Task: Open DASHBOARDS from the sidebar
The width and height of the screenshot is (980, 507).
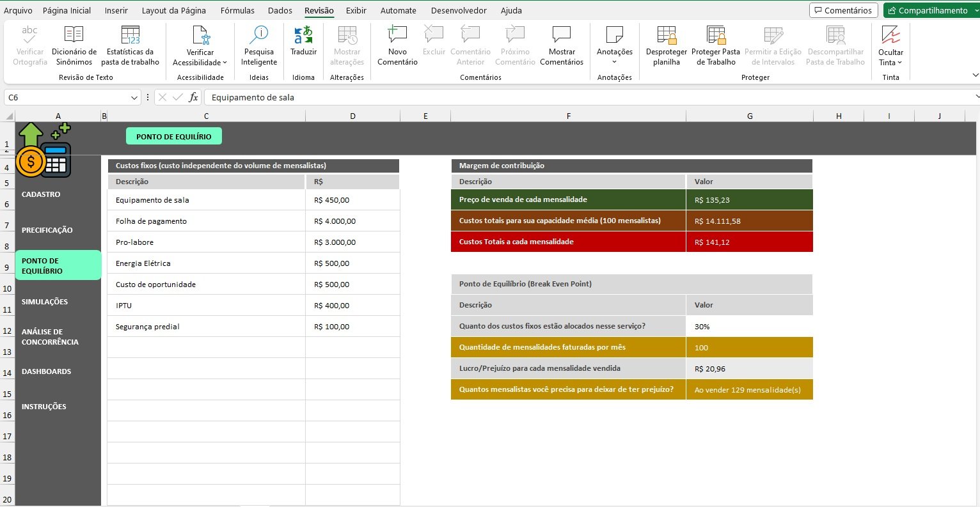Action: point(46,371)
